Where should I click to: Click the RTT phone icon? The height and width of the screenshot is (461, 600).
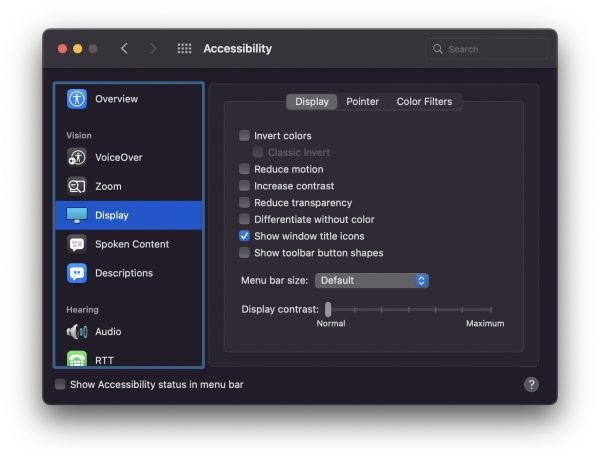(x=77, y=359)
